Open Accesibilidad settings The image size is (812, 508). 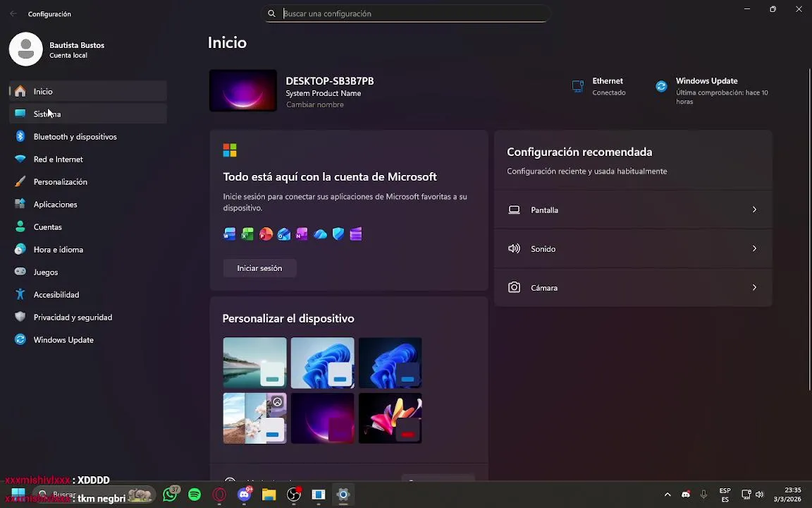pyautogui.click(x=88, y=294)
